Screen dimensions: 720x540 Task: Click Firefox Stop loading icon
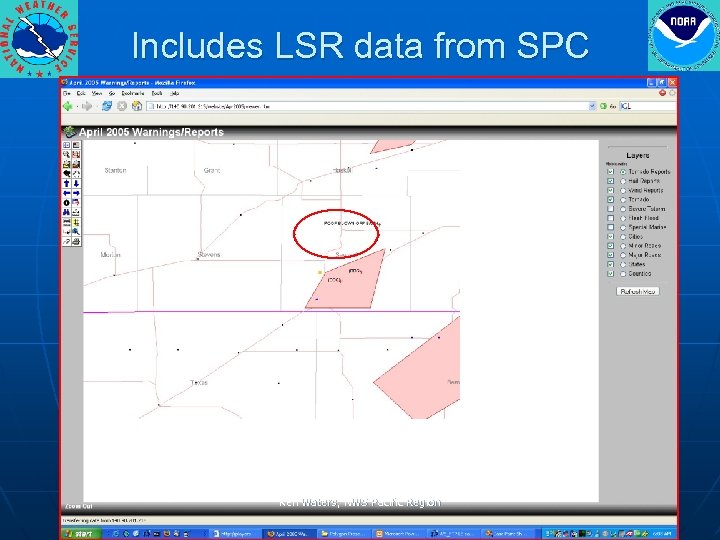[x=121, y=106]
